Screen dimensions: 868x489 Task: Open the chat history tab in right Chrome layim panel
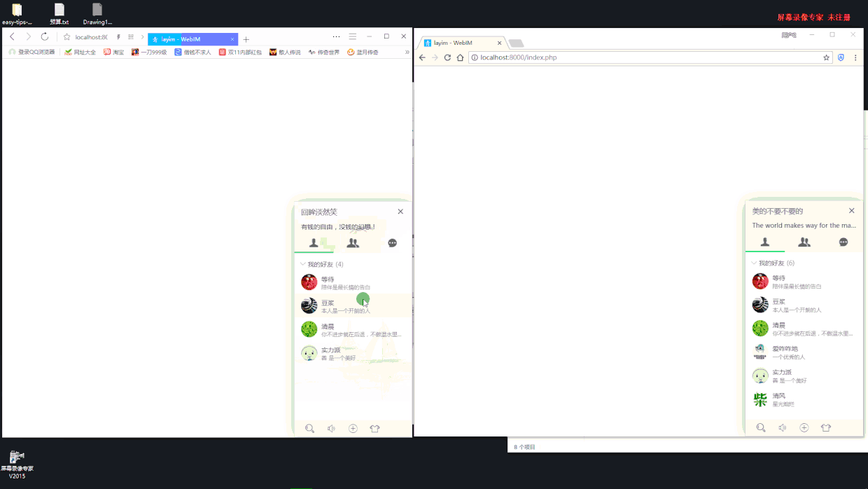click(843, 242)
